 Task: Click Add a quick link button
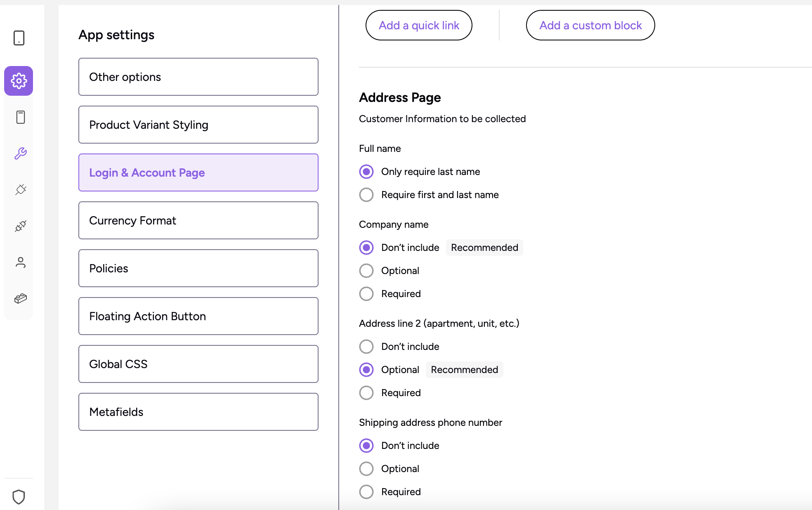click(x=418, y=25)
